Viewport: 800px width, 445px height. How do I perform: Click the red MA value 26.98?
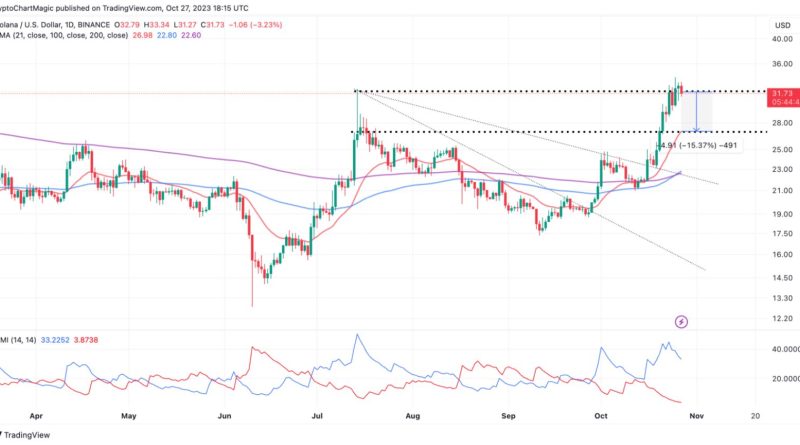coord(142,35)
